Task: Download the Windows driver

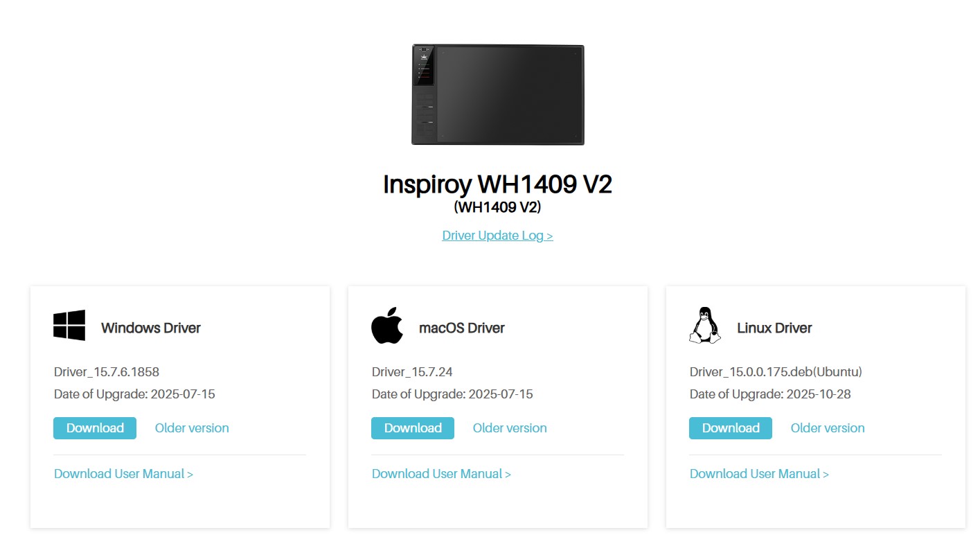Action: coord(95,428)
